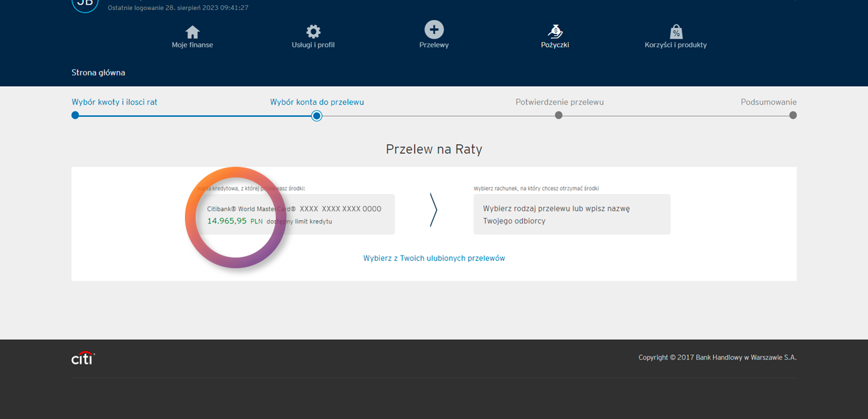The image size is (868, 419).
Task: Click the Potwierdzenie przelewu step dot
Action: coord(559,115)
